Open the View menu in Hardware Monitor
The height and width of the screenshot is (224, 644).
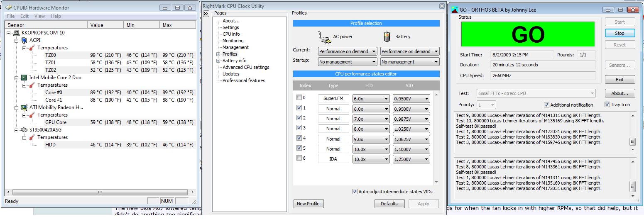[39, 16]
